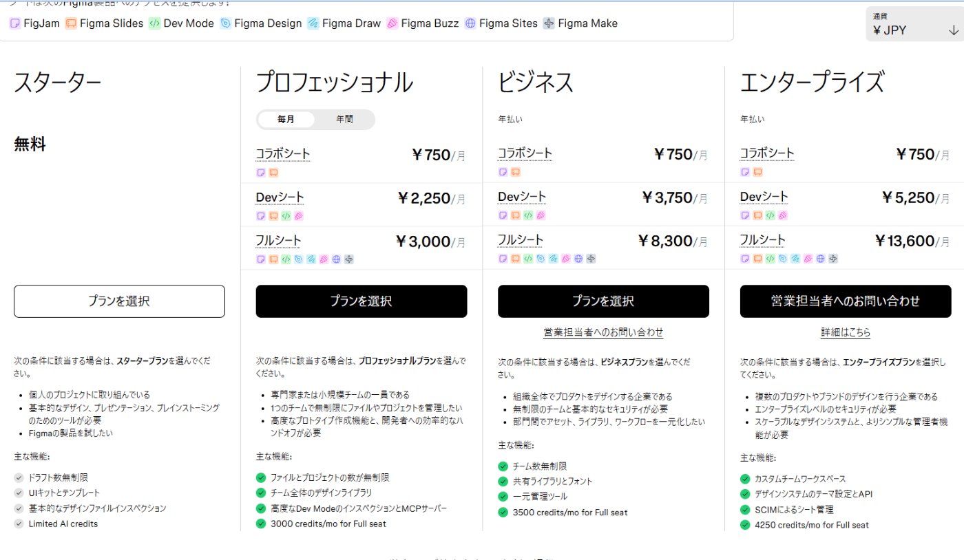The width and height of the screenshot is (964, 560).
Task: Click the Figma Make icon in the top product list
Action: pyautogui.click(x=549, y=23)
